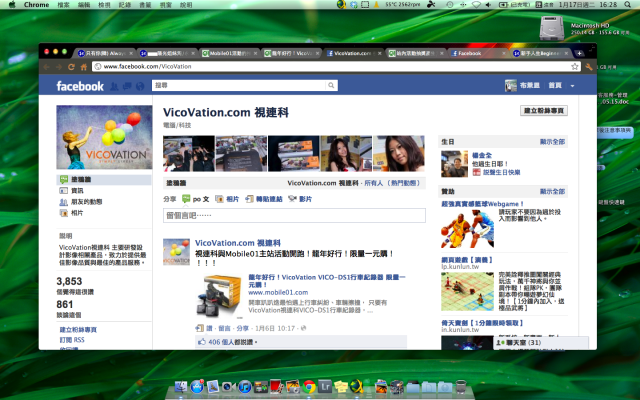This screenshot has width=640, height=400.
Task: Bookmark page with the star icon
Action: [575, 67]
